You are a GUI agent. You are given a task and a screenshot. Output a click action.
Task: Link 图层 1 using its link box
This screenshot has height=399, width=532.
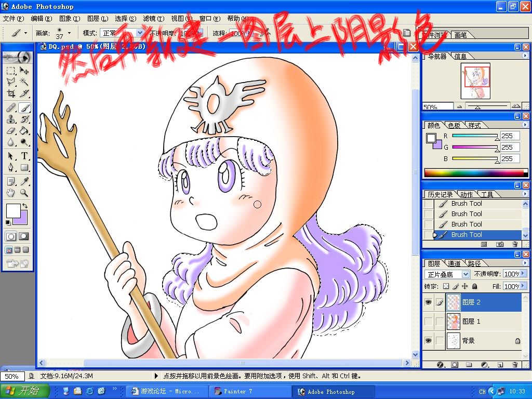click(x=440, y=321)
